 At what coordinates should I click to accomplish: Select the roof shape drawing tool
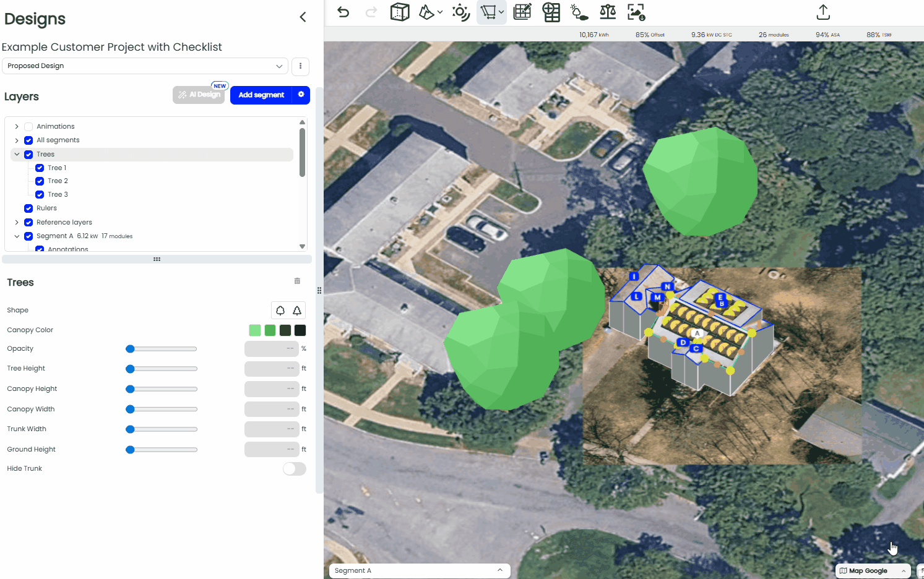coord(426,12)
